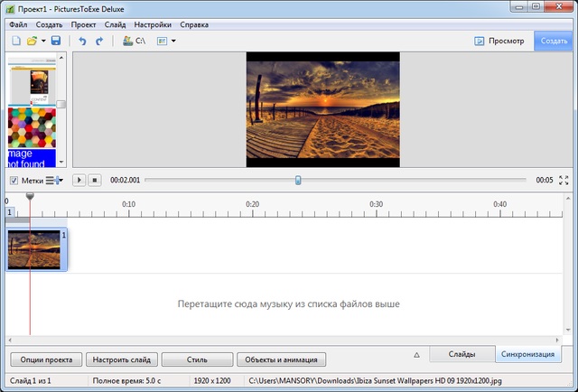Select the sunset slide thumbnail on timeline
Image resolution: width=578 pixels, height=392 pixels.
point(34,249)
